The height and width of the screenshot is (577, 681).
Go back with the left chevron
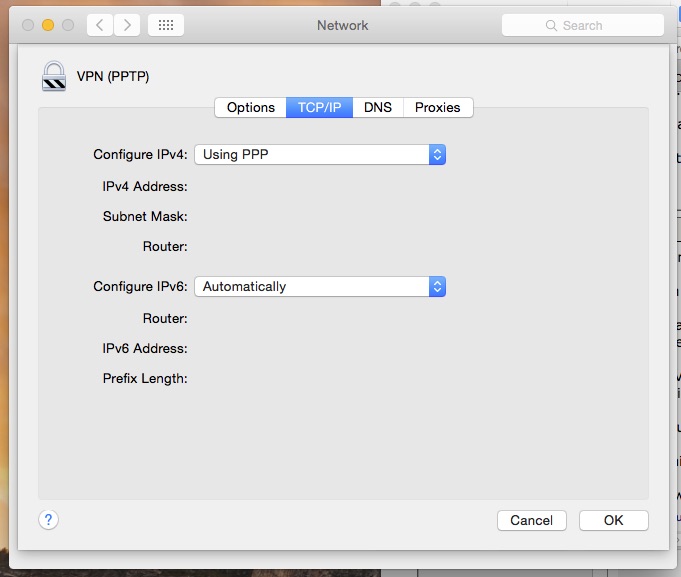[100, 25]
